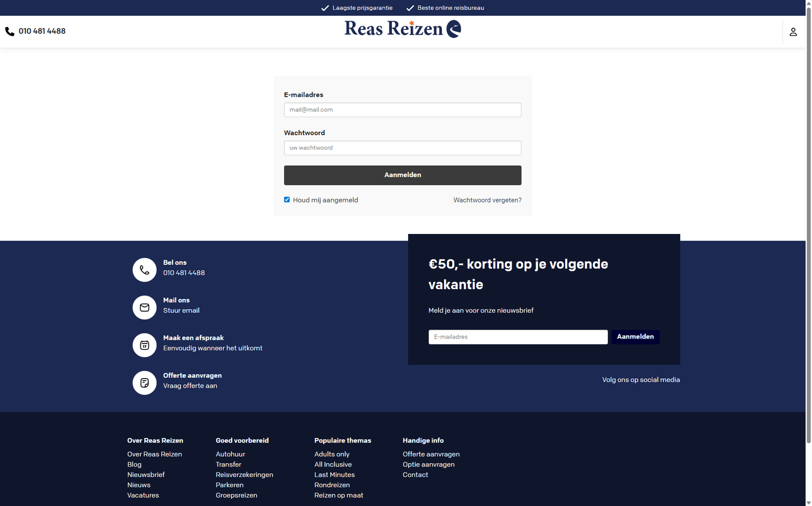
Task: Click the scrollbar down arrow
Action: [808, 502]
